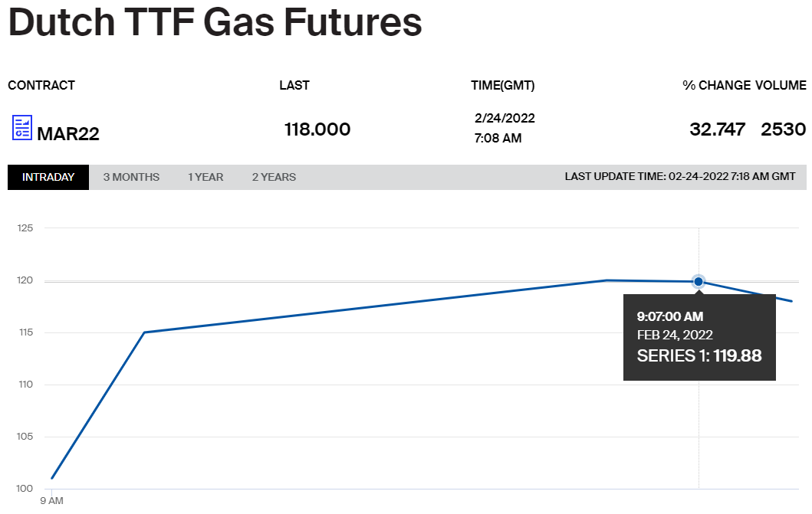Viewport: 812px width, 514px height.
Task: Select the INTRADAY tab
Action: (48, 177)
